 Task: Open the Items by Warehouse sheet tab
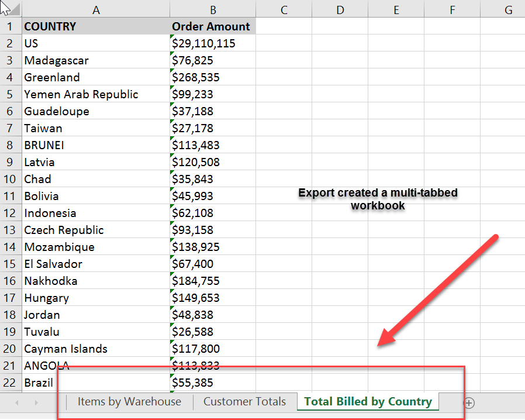coord(130,402)
